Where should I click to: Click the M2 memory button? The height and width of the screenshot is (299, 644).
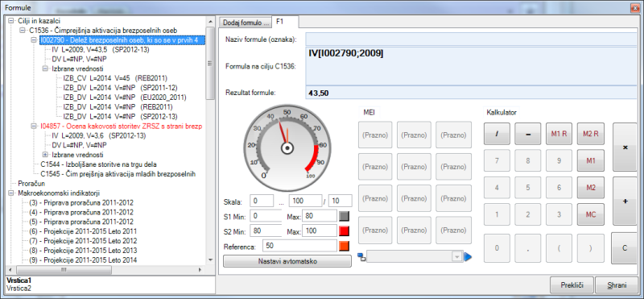tap(591, 188)
